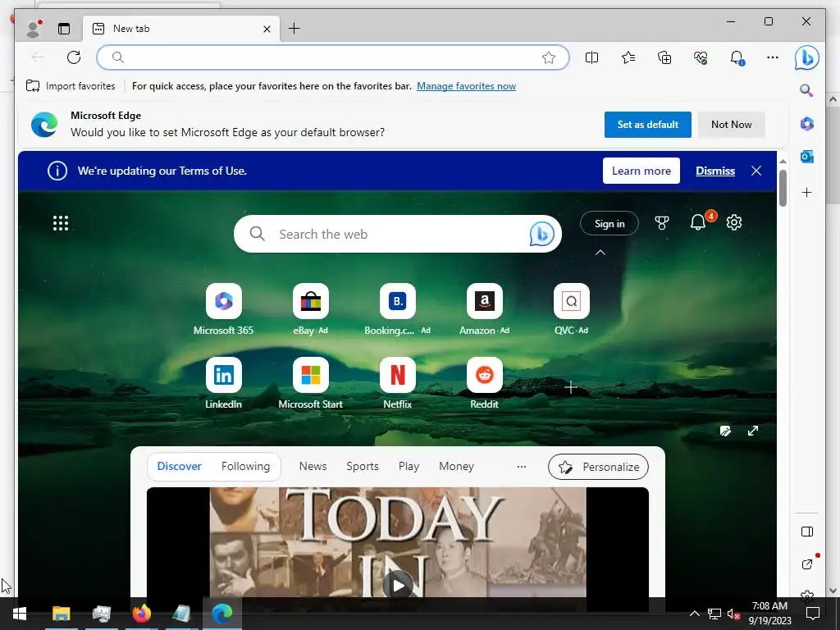840x630 pixels.
Task: Expand the background to full view
Action: pyautogui.click(x=753, y=431)
